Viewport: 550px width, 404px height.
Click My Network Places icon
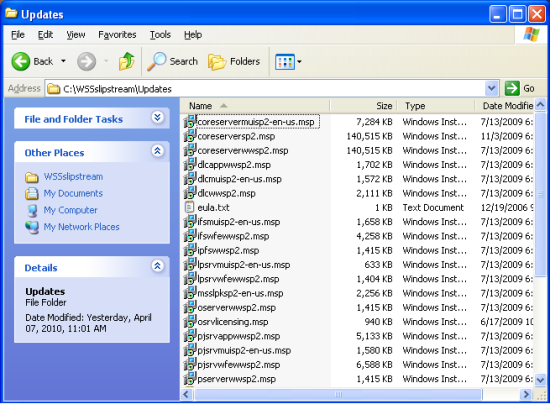[32, 227]
